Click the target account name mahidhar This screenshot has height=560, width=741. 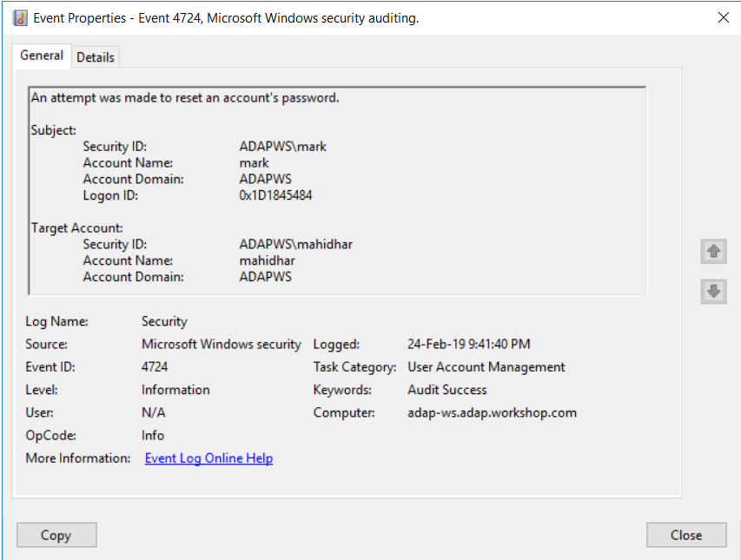pos(267,260)
